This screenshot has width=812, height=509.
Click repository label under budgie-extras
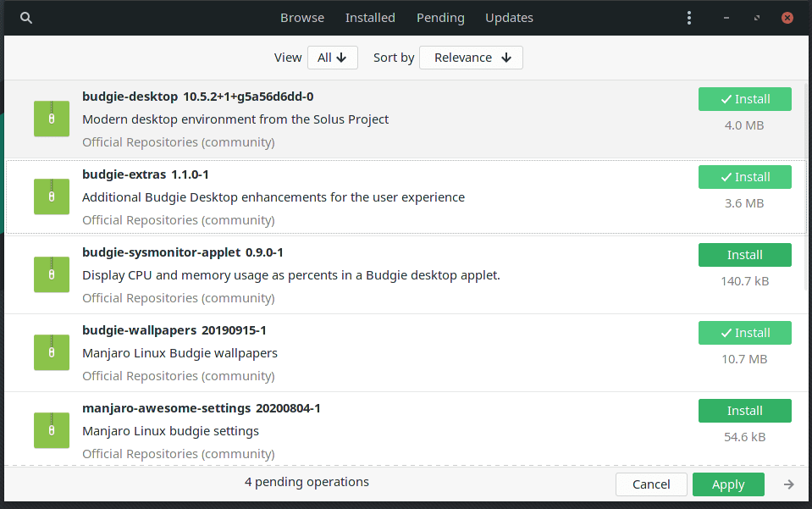tap(179, 220)
